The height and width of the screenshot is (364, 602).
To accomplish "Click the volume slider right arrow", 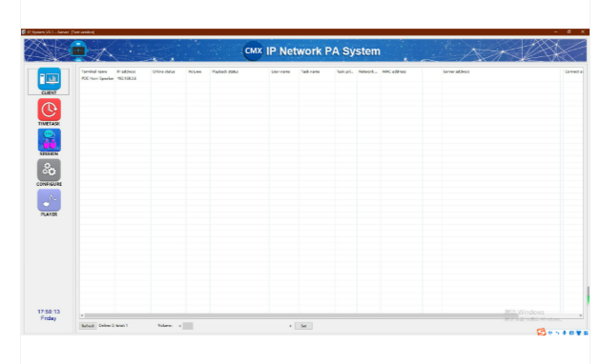I will (290, 326).
